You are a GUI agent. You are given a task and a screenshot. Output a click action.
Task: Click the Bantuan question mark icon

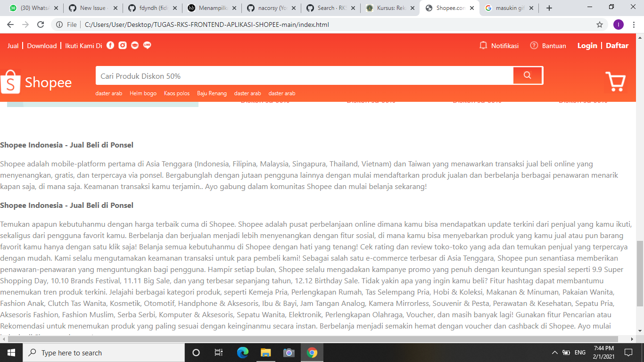coord(534,45)
